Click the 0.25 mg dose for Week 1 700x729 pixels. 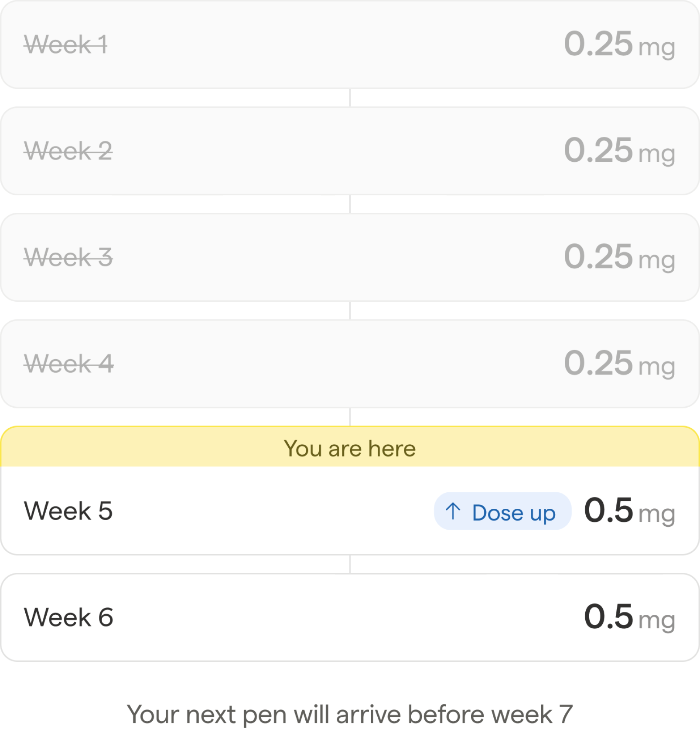(619, 44)
